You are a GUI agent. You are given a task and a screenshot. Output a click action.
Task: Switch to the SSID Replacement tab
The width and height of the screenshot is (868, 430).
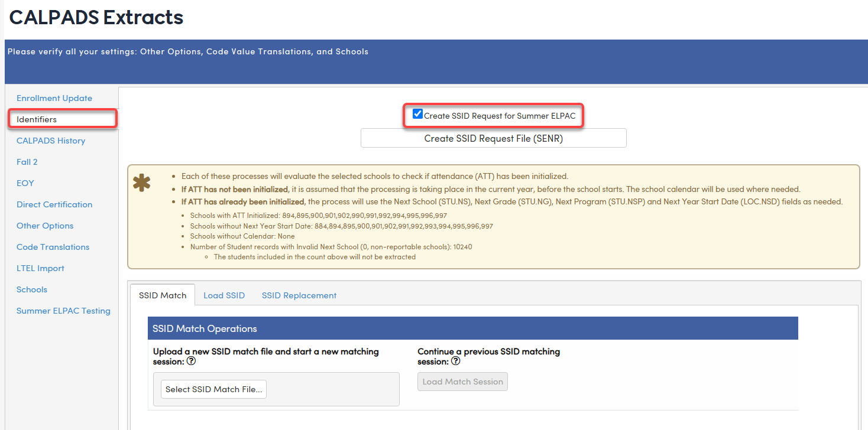pyautogui.click(x=299, y=295)
